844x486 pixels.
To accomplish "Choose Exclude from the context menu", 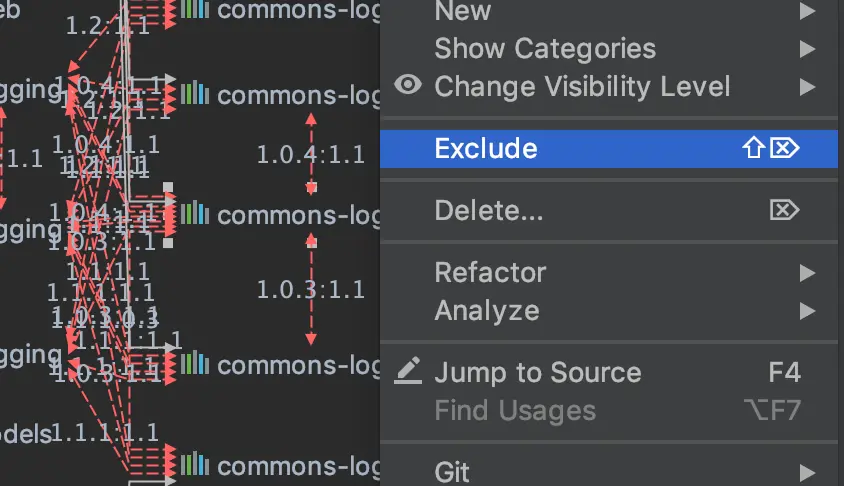I will [486, 148].
